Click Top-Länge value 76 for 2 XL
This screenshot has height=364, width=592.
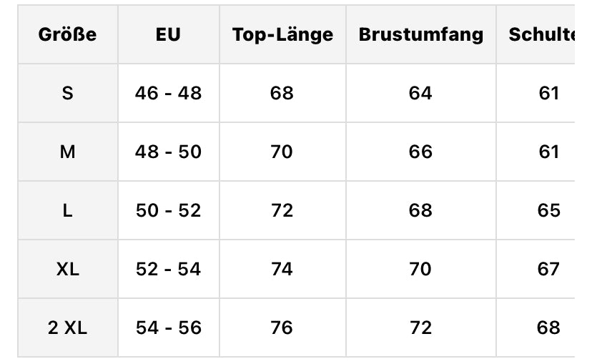point(282,328)
